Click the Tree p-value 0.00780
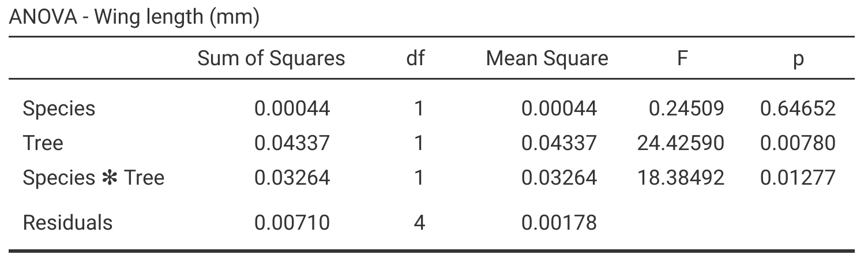 point(798,143)
